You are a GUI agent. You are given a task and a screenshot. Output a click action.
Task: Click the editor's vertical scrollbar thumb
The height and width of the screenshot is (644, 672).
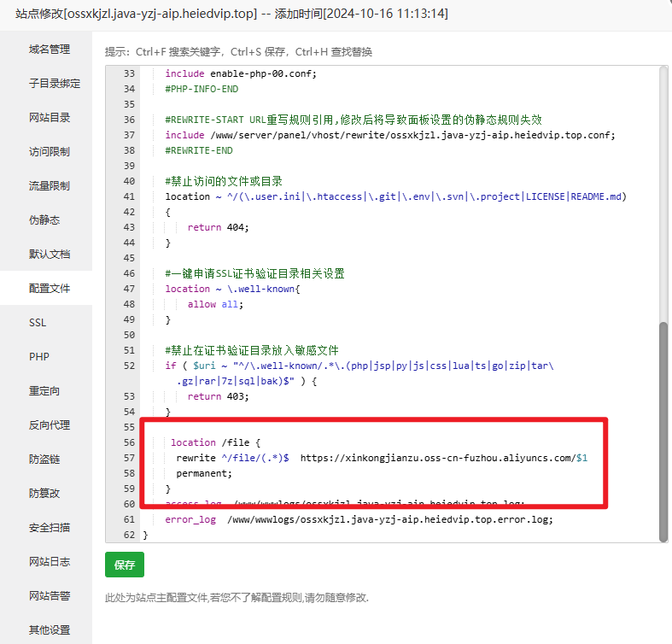pyautogui.click(x=663, y=432)
